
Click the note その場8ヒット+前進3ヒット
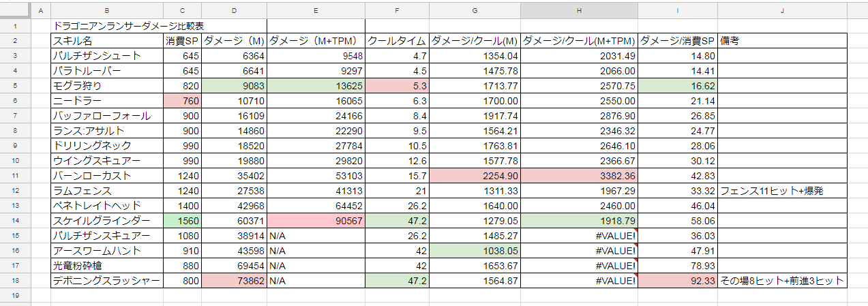coord(782,281)
